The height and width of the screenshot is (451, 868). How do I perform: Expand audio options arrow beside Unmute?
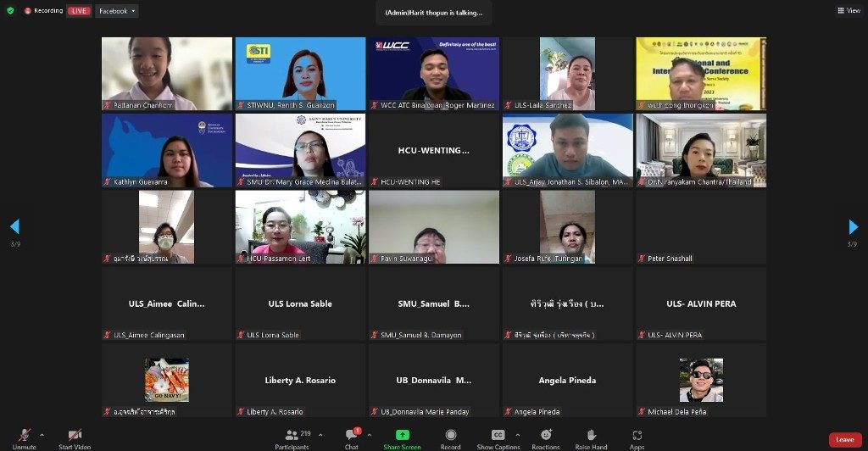coord(42,435)
